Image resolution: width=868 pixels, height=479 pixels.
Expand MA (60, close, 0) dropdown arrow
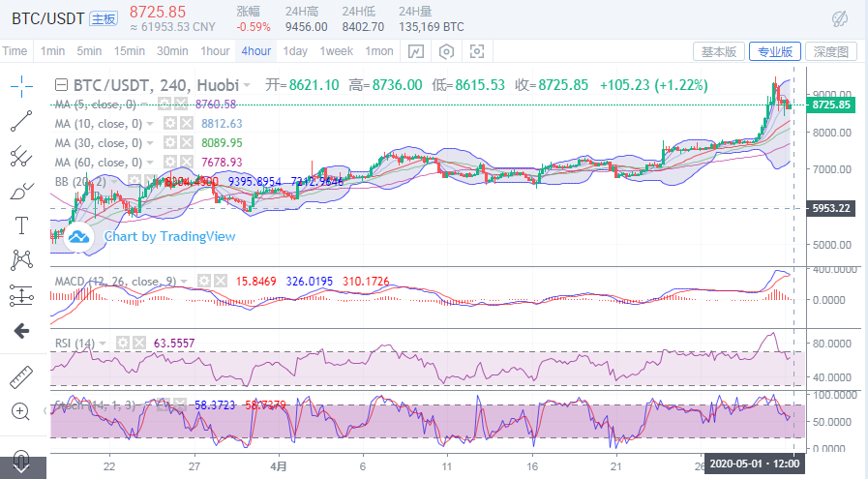[150, 163]
